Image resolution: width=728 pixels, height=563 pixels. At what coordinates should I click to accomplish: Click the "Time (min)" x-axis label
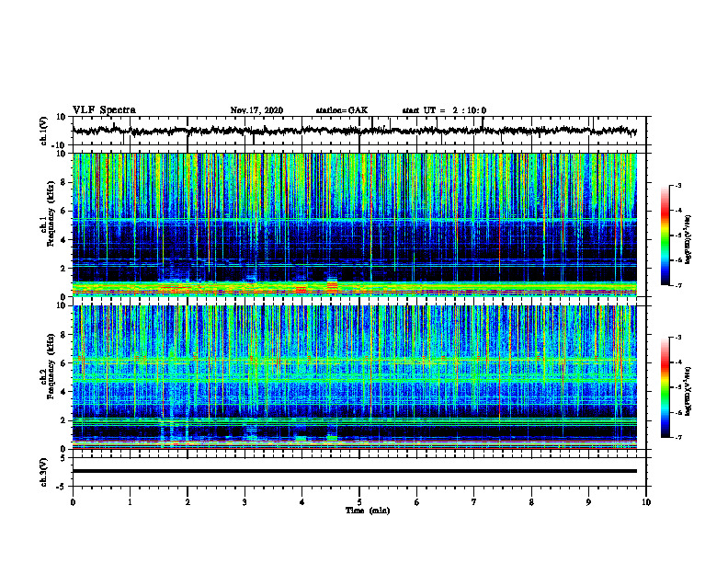368,511
